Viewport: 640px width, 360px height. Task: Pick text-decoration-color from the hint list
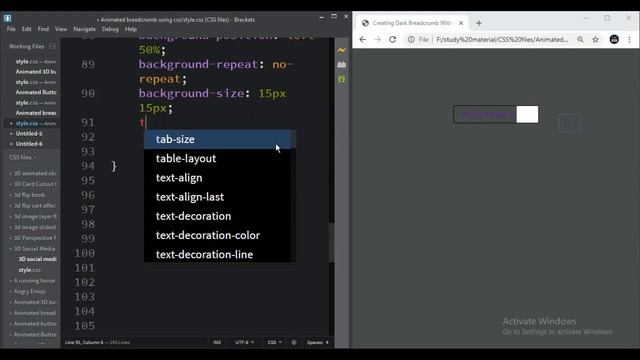tap(218, 235)
